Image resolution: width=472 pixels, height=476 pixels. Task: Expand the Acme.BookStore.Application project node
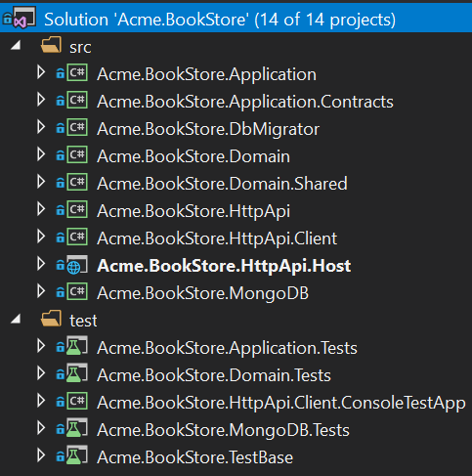[x=41, y=72]
